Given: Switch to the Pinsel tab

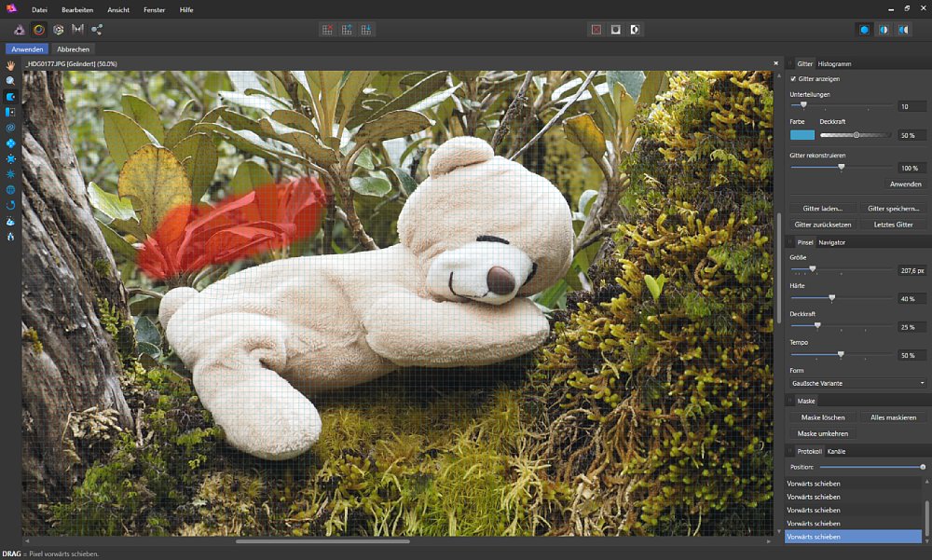Looking at the screenshot, I should (805, 242).
